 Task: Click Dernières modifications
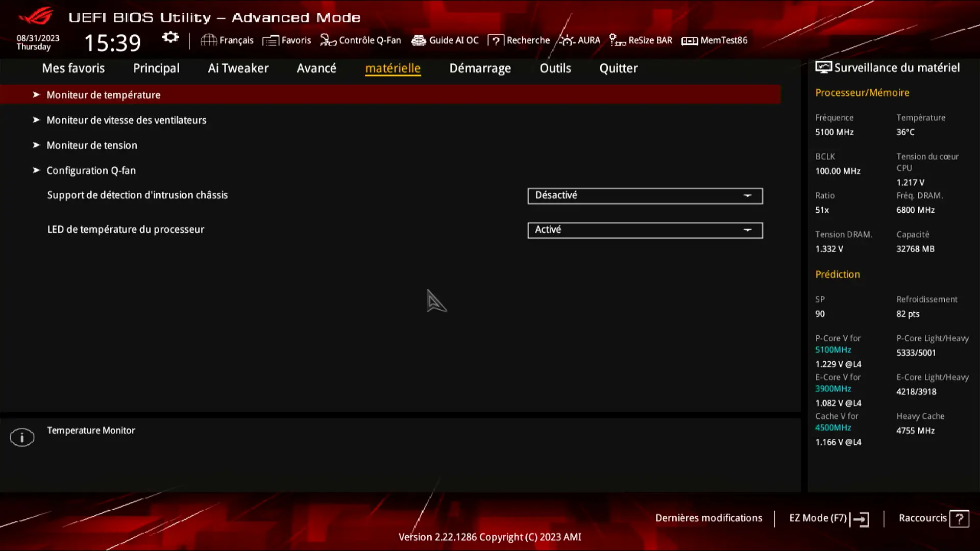pos(708,518)
